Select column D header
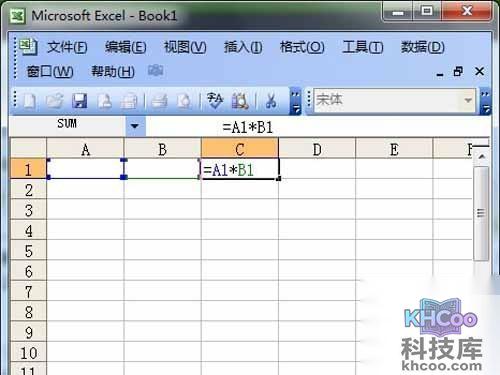500x375 pixels. point(317,149)
